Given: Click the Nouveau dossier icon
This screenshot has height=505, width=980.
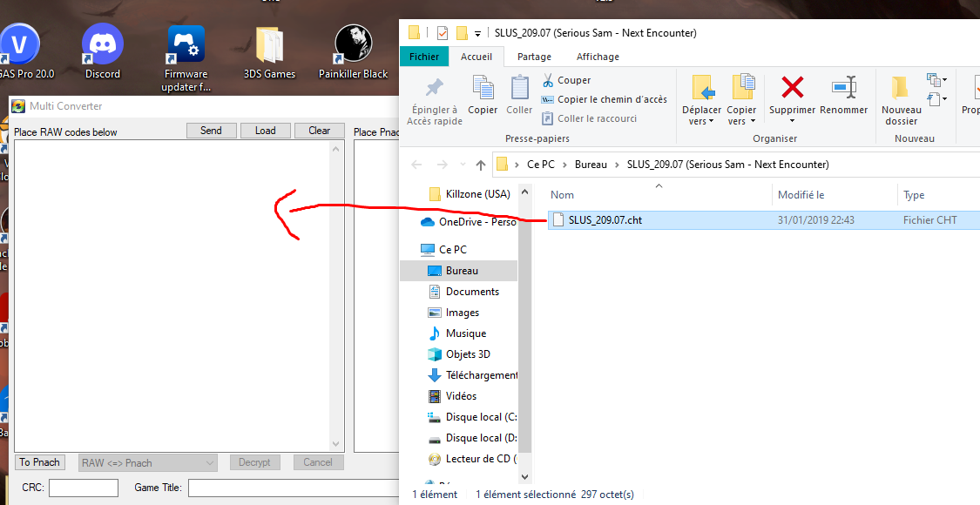Looking at the screenshot, I should click(901, 87).
